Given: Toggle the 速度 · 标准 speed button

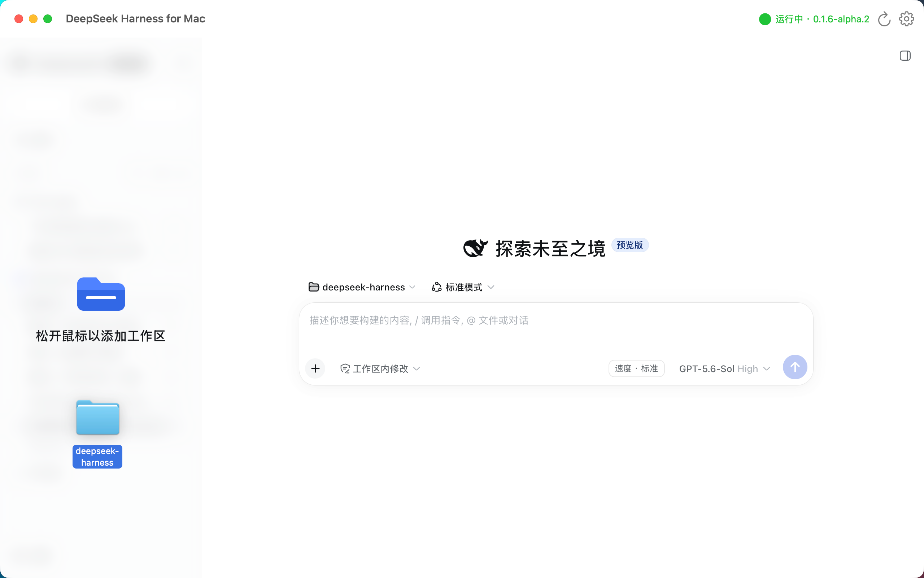Looking at the screenshot, I should point(636,368).
